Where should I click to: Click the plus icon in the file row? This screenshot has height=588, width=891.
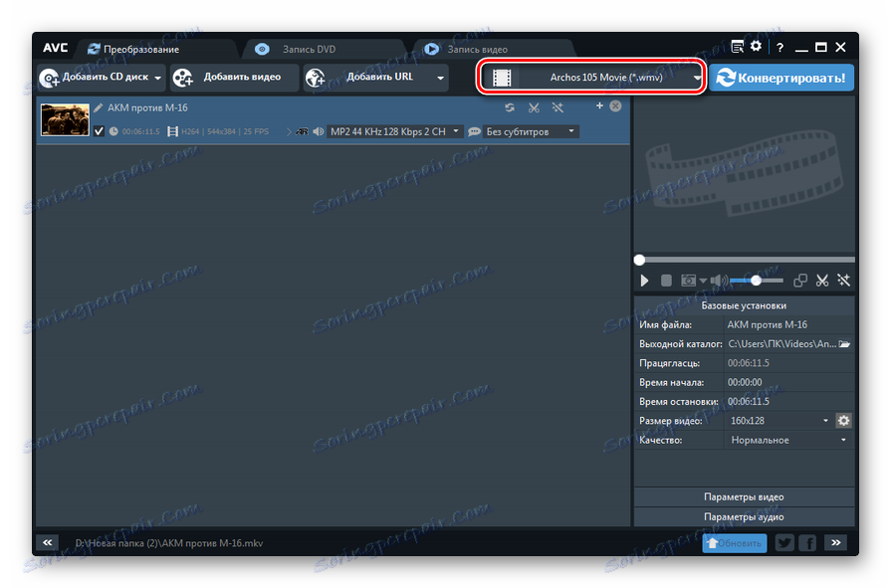[599, 105]
